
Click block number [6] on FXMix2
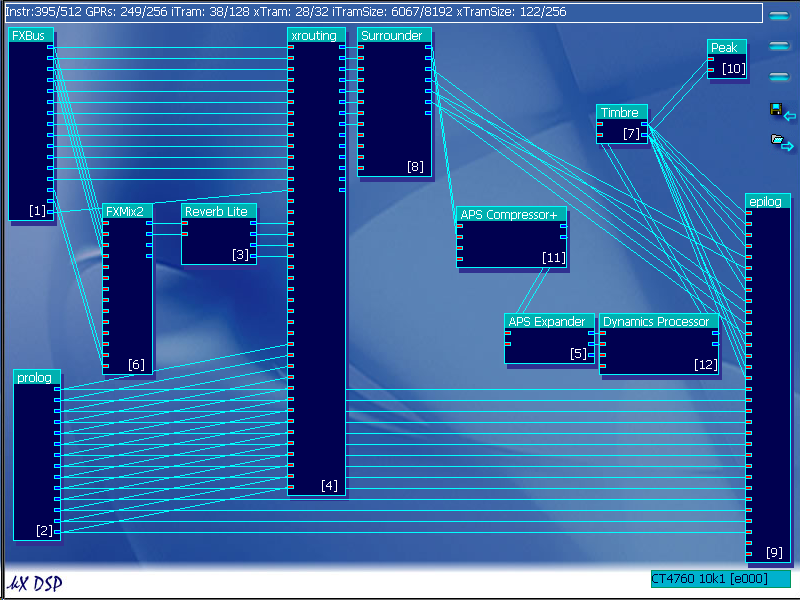pyautogui.click(x=136, y=364)
